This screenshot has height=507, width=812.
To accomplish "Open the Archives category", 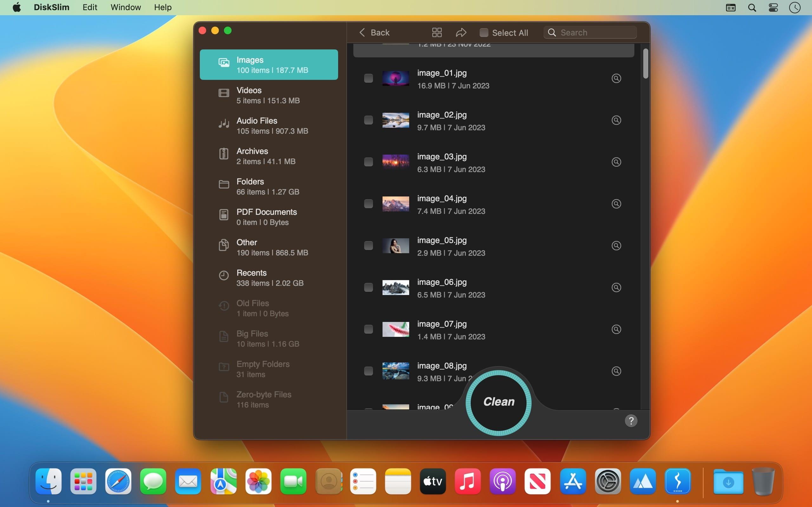I will coord(268,156).
